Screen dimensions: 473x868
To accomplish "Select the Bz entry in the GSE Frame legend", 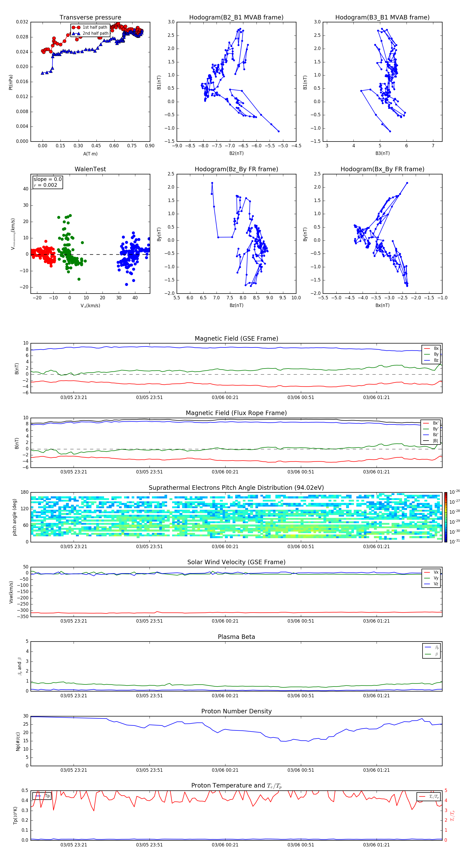I will click(431, 360).
